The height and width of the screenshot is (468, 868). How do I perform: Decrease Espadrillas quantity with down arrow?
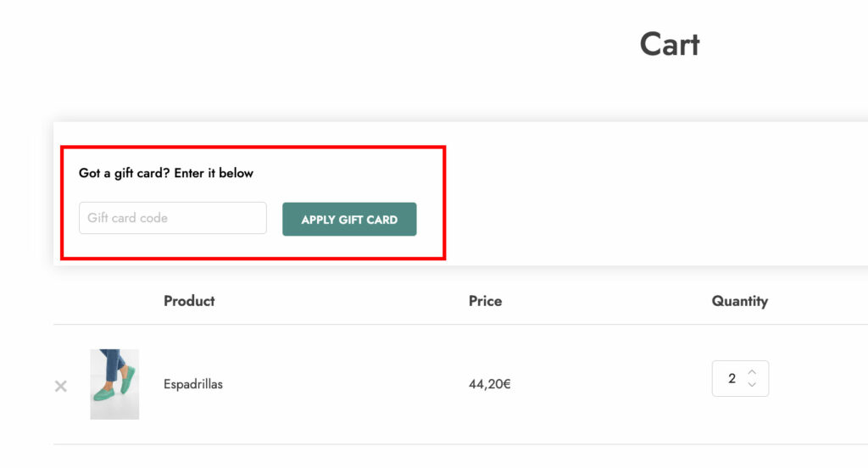tap(752, 384)
